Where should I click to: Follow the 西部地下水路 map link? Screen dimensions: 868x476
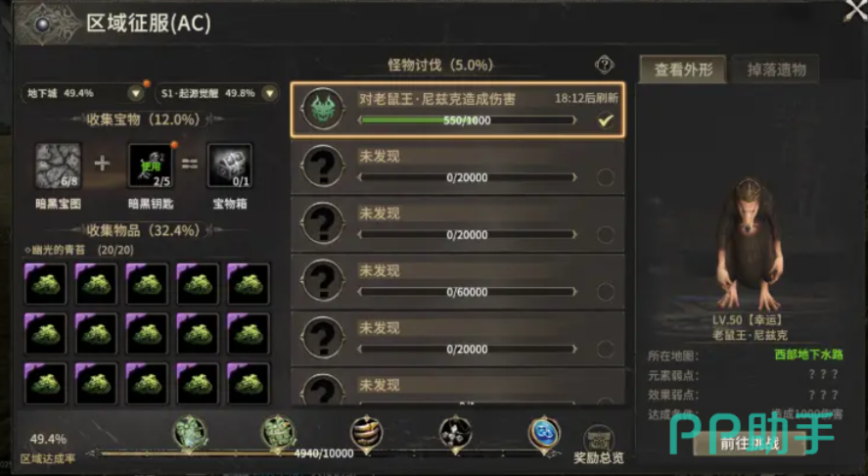[x=808, y=355]
